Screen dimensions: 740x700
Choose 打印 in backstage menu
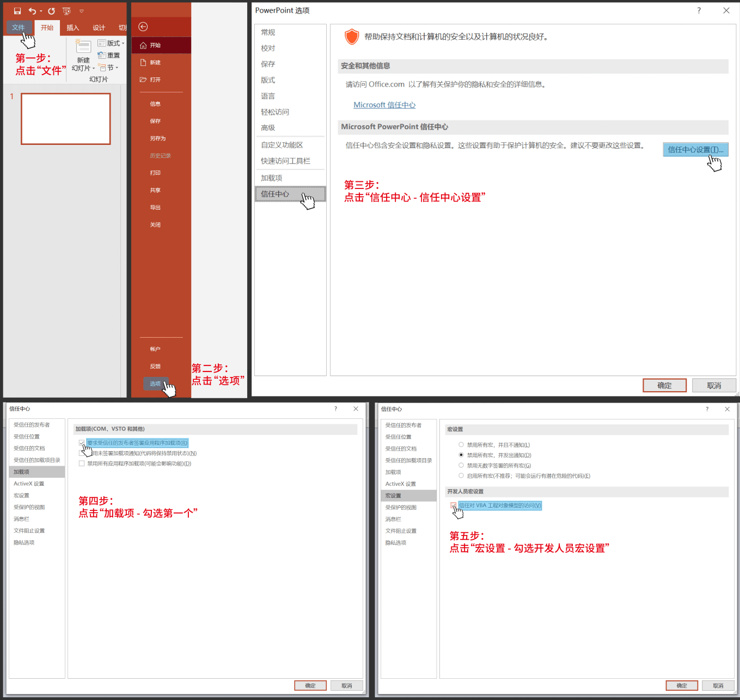tap(155, 173)
